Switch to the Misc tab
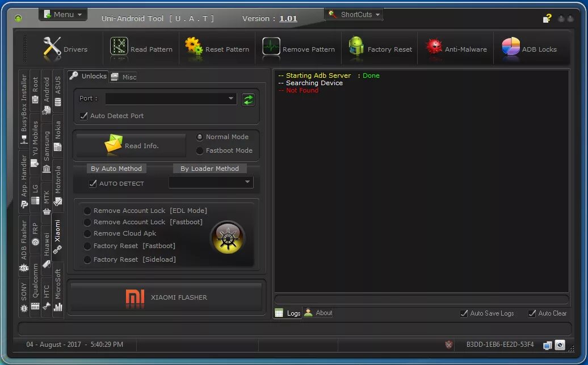The image size is (588, 365). (x=124, y=77)
